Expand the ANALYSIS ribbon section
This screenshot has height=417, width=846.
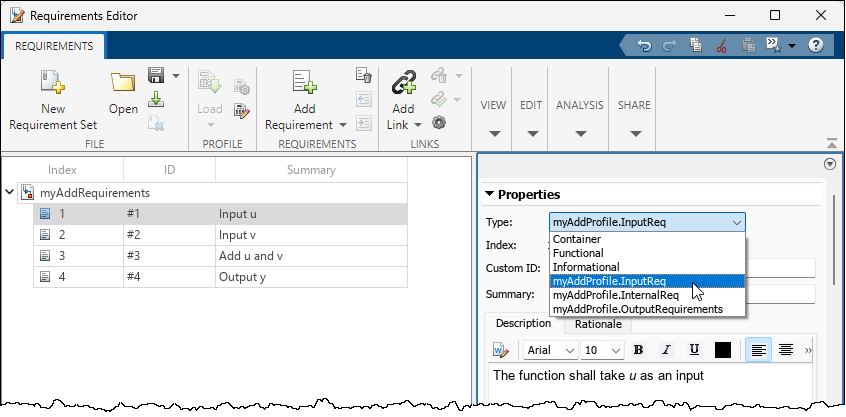pyautogui.click(x=579, y=134)
